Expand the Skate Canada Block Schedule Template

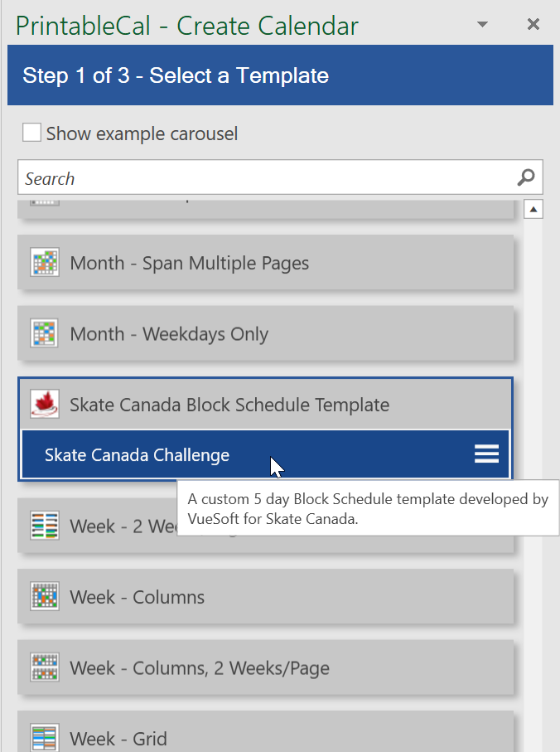click(229, 405)
